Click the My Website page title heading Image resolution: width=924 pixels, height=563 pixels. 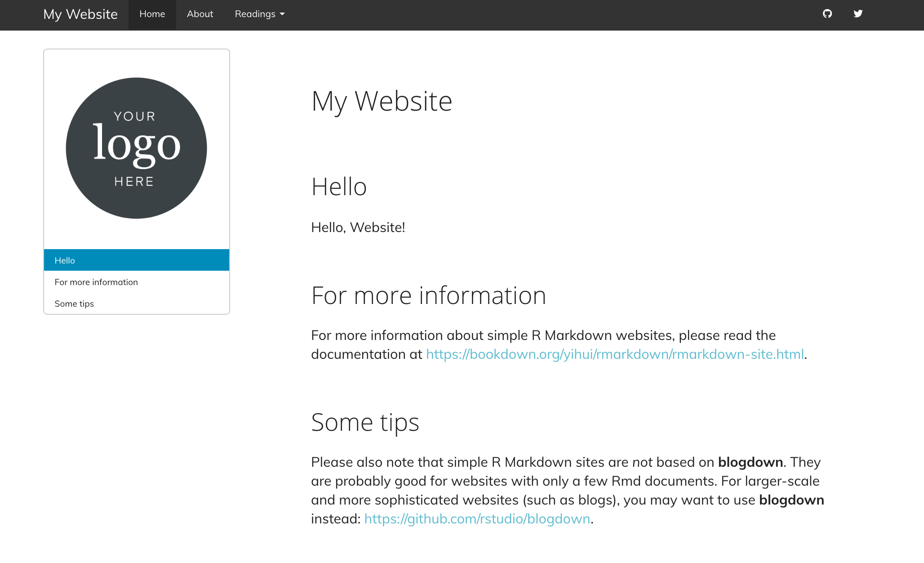382,102
